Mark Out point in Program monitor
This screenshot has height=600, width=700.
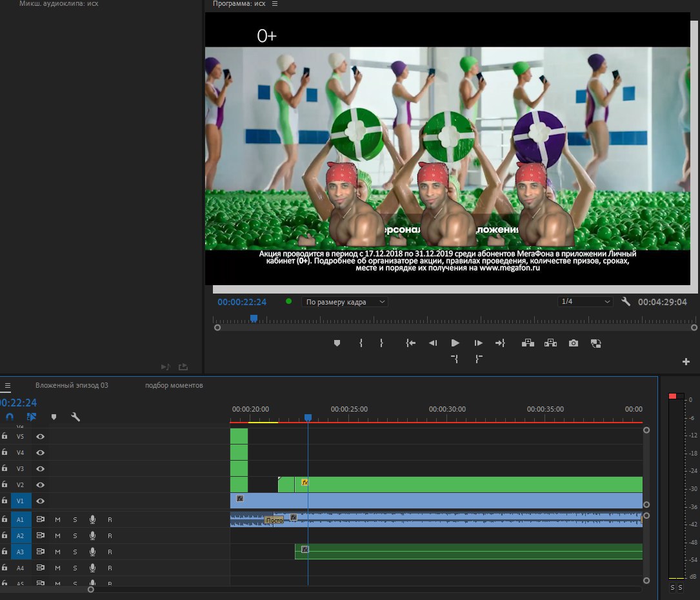pos(381,343)
